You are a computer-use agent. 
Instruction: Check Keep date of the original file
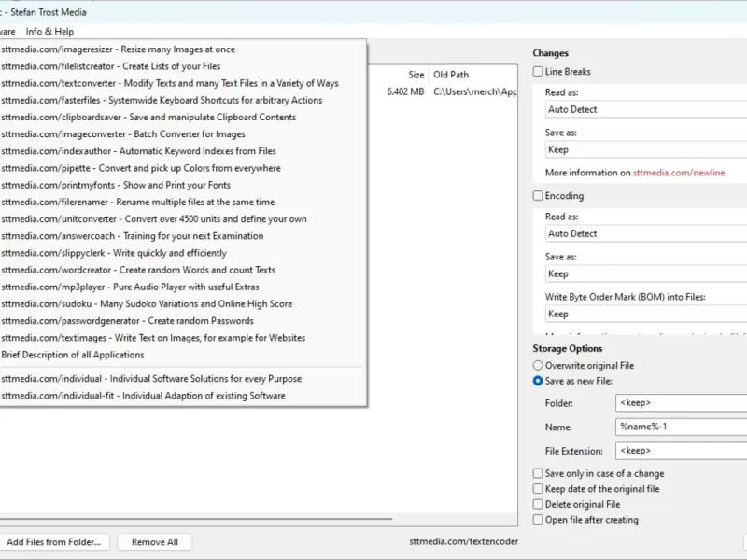tap(538, 488)
